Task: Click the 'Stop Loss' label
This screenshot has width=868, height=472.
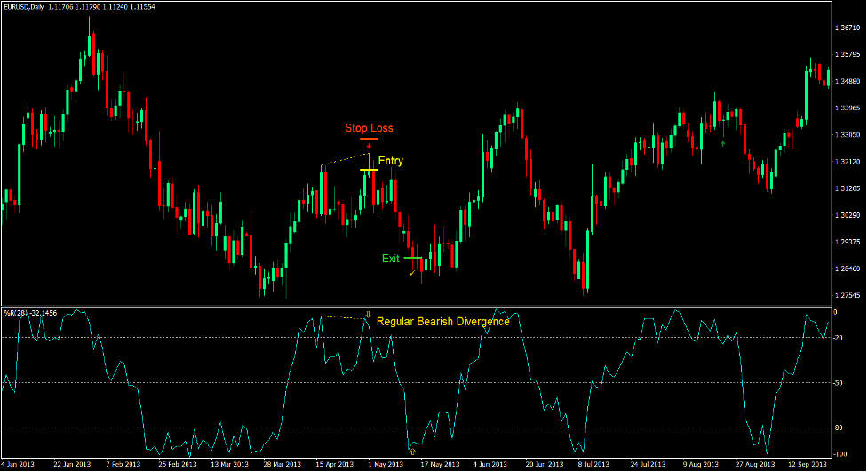Action: click(370, 128)
